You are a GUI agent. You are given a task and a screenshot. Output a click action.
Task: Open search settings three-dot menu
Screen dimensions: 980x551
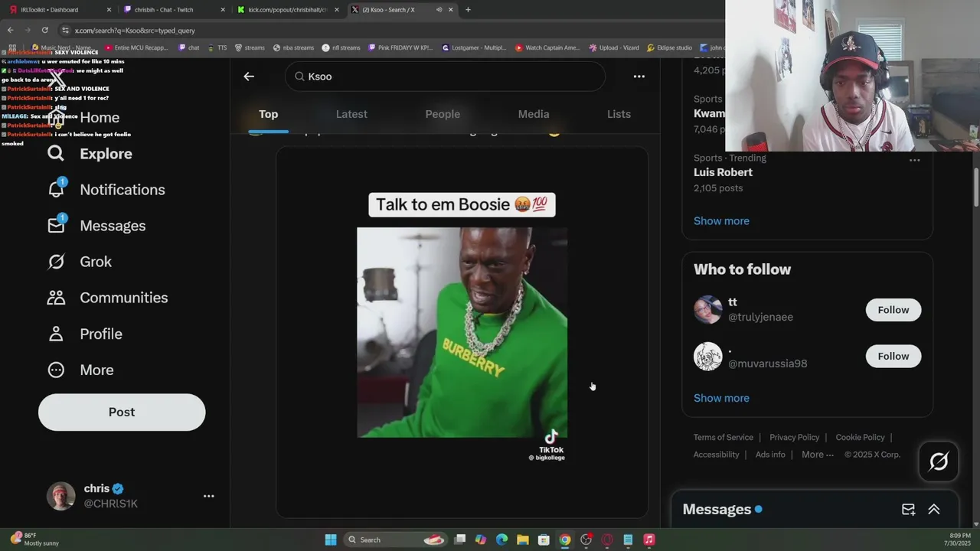tap(639, 77)
